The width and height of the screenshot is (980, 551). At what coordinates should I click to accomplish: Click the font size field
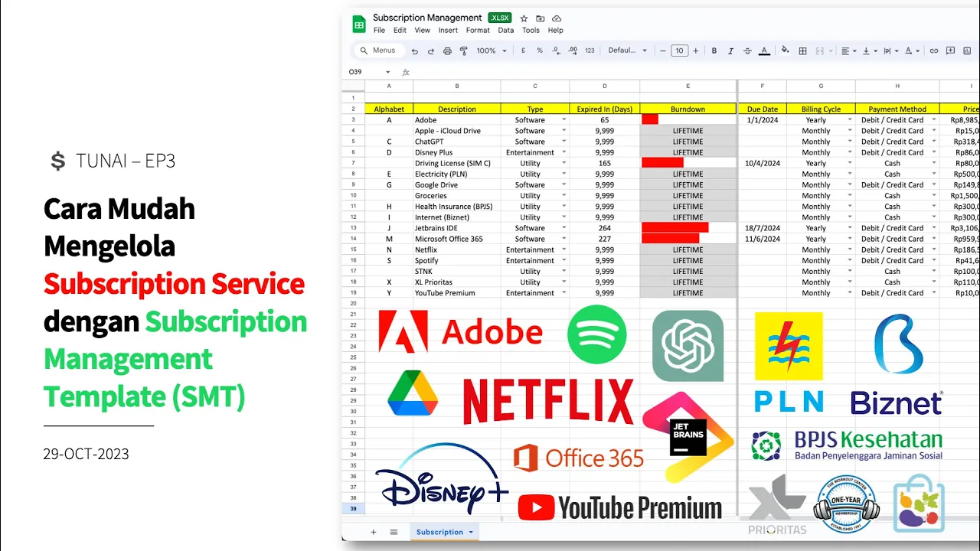[x=679, y=51]
